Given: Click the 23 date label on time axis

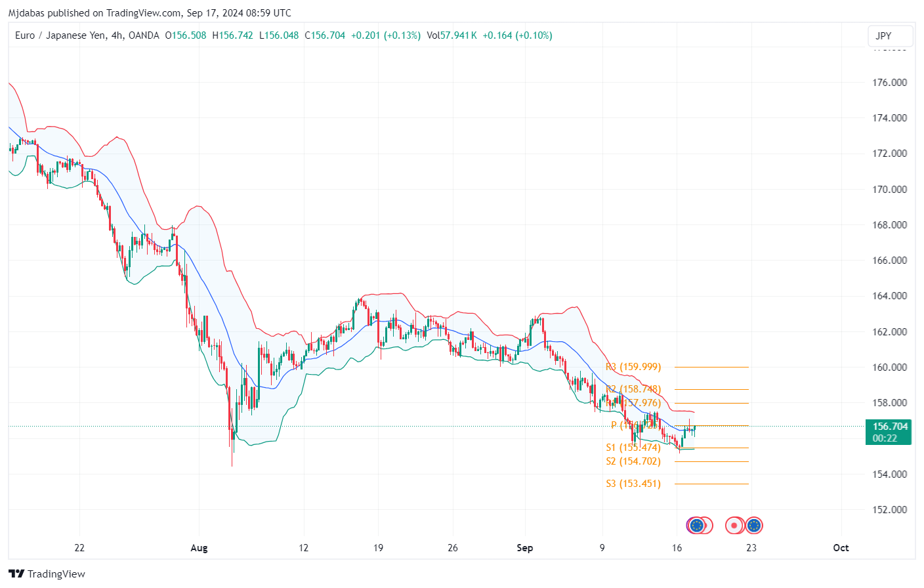Looking at the screenshot, I should pyautogui.click(x=751, y=548).
